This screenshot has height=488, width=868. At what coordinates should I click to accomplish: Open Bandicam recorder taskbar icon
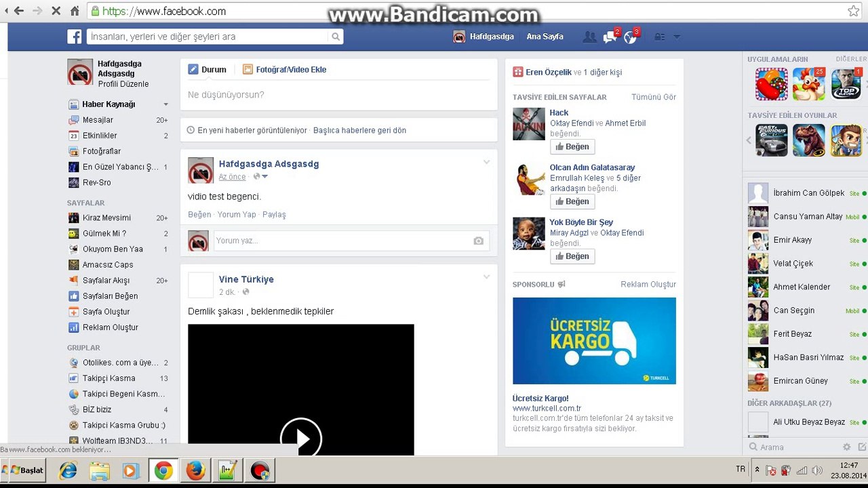(260, 470)
